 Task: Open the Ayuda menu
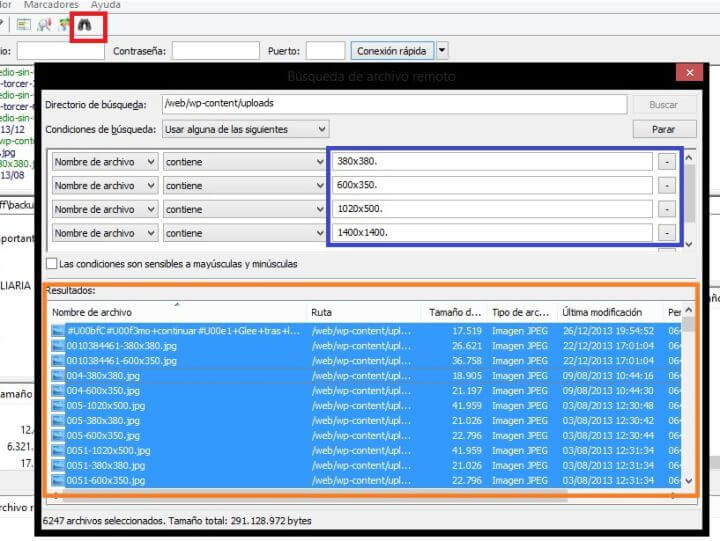tap(106, 5)
